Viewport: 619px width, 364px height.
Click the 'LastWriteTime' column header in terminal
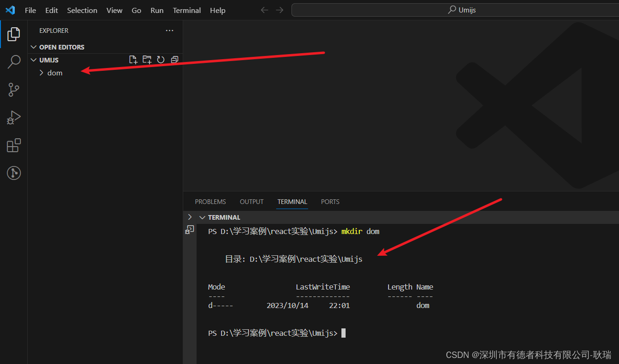point(323,287)
